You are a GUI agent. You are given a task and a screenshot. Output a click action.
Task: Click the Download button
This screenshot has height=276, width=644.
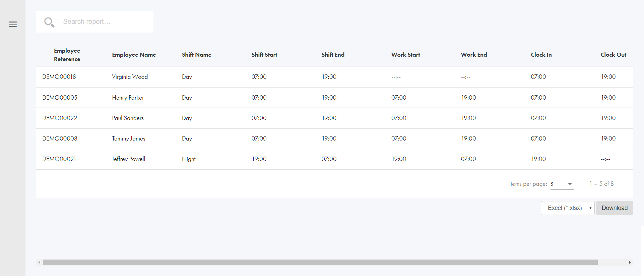[x=614, y=208]
